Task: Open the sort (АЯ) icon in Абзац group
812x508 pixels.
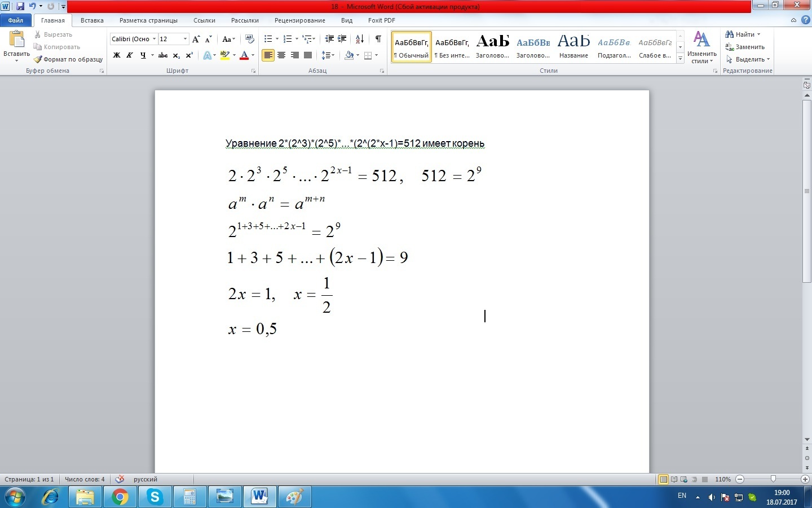Action: [359, 38]
